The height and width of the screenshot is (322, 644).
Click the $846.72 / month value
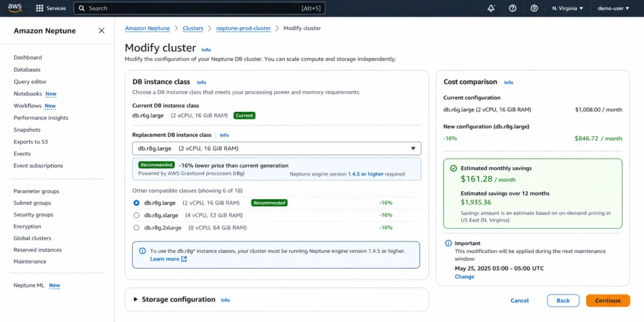click(599, 139)
